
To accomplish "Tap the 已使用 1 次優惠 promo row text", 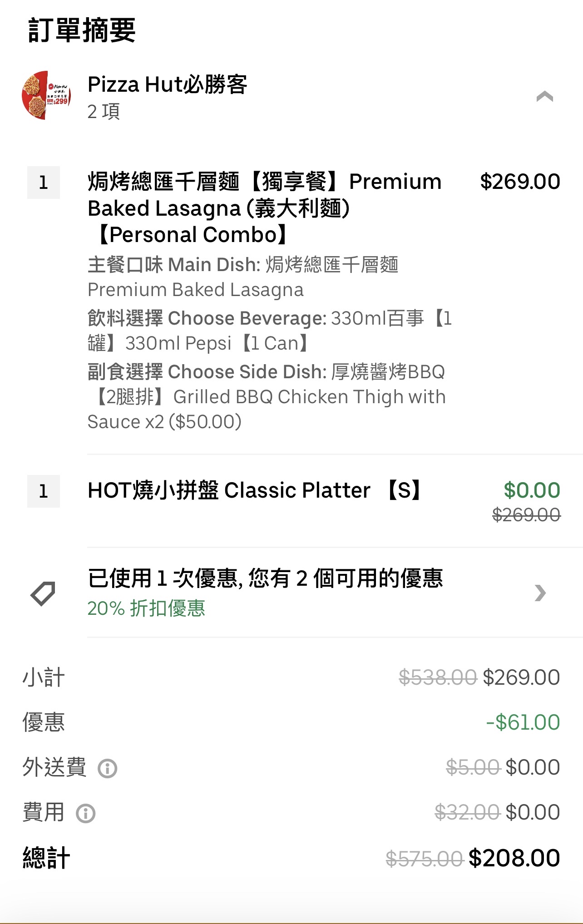I will tap(265, 578).
